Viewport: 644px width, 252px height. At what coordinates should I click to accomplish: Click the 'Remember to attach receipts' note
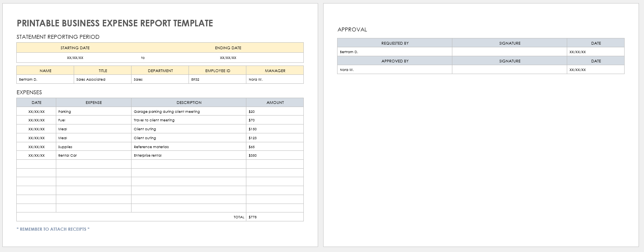[x=53, y=229]
